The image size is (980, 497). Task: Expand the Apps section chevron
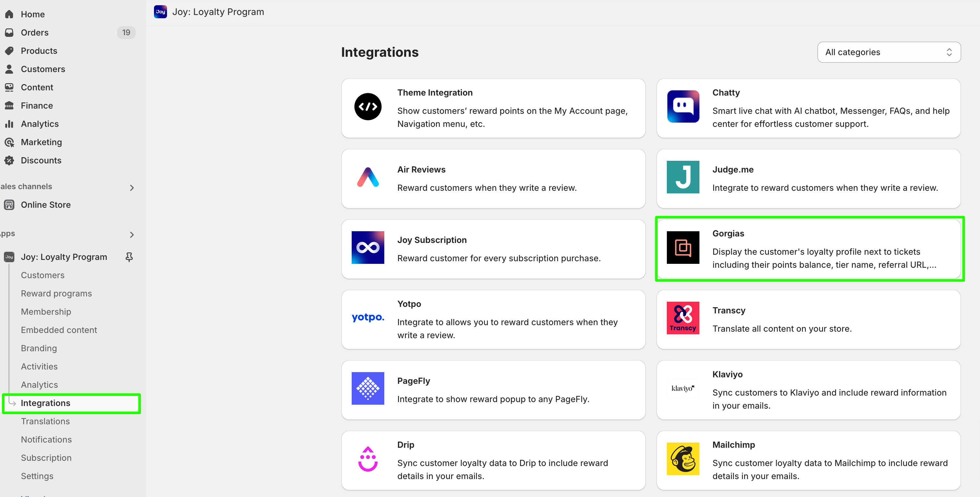coord(131,234)
